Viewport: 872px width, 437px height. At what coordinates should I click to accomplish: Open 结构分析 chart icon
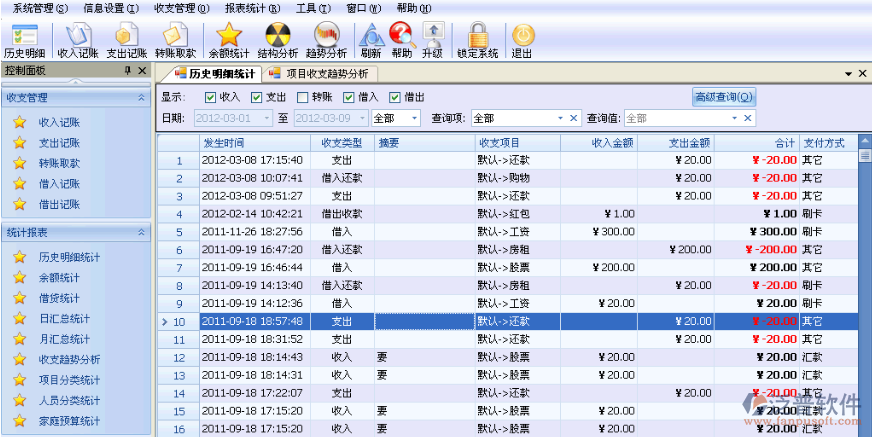(277, 39)
